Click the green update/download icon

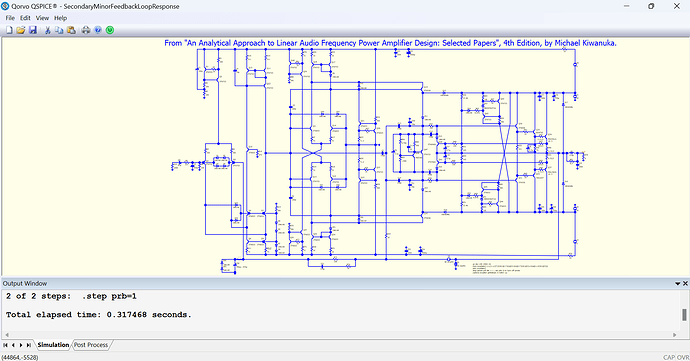pyautogui.click(x=110, y=30)
